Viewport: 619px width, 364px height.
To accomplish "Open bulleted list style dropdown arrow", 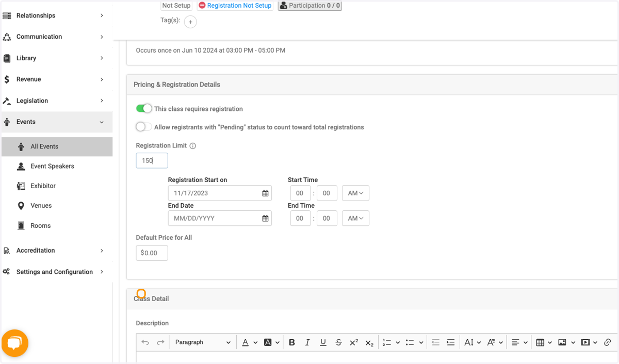I will coord(421,343).
